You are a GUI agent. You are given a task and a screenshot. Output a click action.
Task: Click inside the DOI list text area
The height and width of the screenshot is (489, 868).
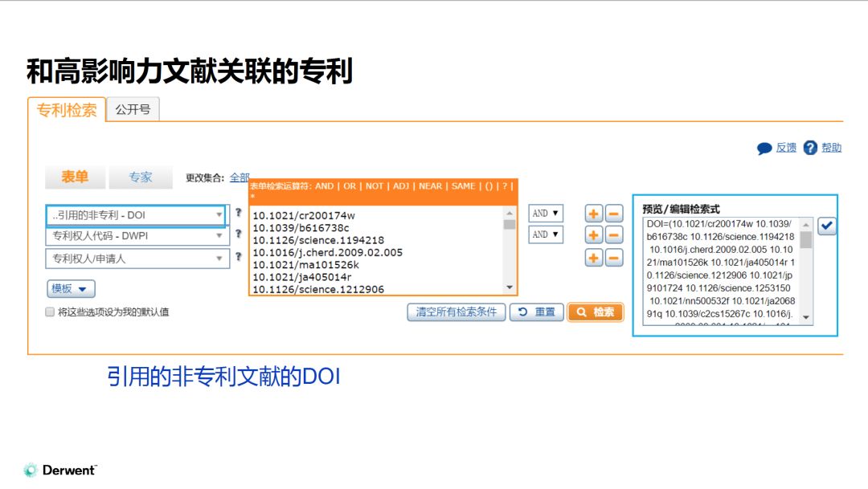point(376,251)
